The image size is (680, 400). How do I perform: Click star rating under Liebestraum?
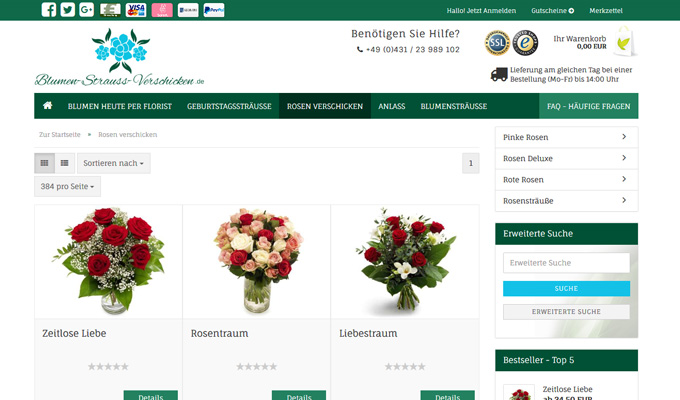point(405,367)
